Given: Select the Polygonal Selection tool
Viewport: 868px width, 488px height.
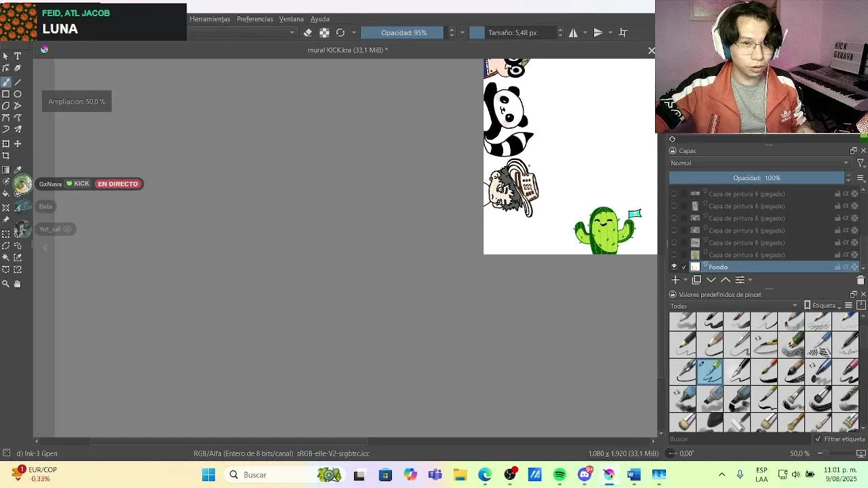Looking at the screenshot, I should click(x=6, y=246).
